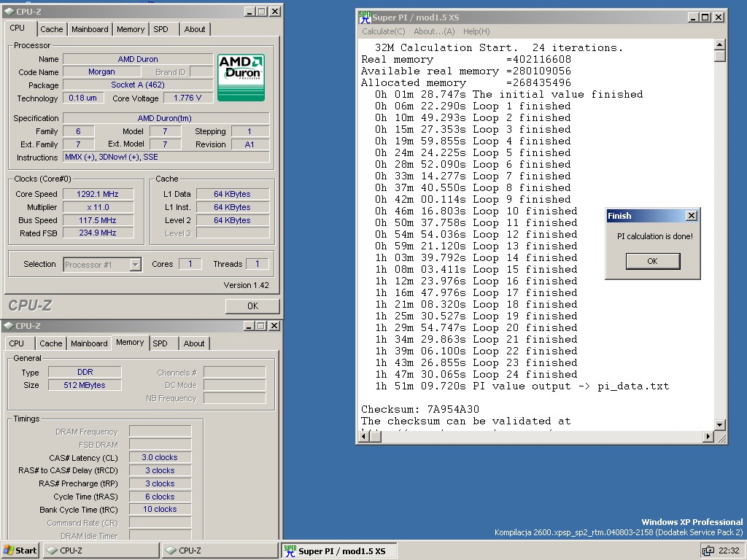The width and height of the screenshot is (747, 560).
Task: Click the Name field AMD Duron
Action: pos(138,59)
